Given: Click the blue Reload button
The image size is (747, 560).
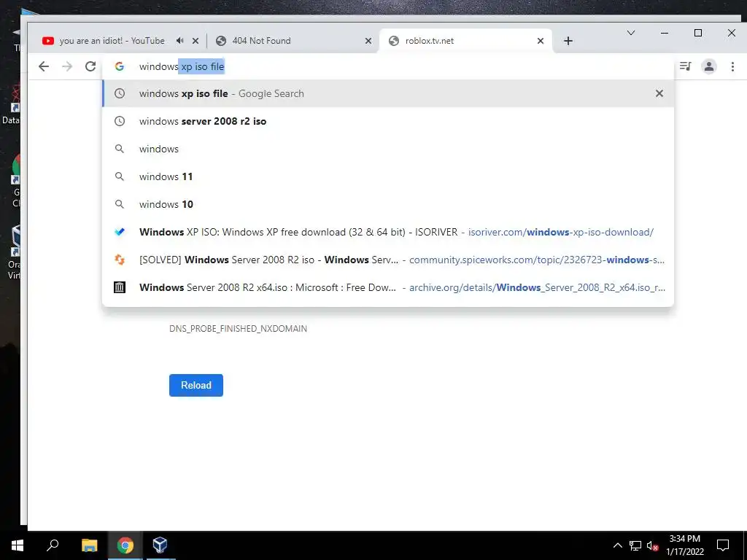Looking at the screenshot, I should pyautogui.click(x=196, y=385).
